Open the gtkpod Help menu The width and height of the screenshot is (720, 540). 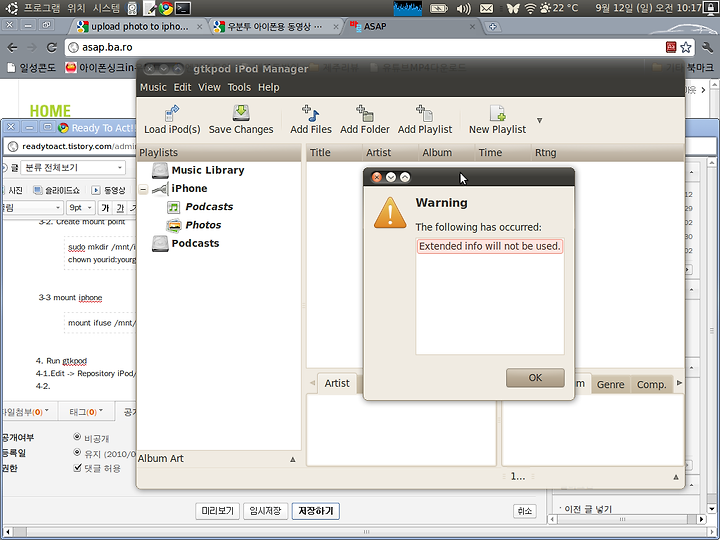click(269, 87)
